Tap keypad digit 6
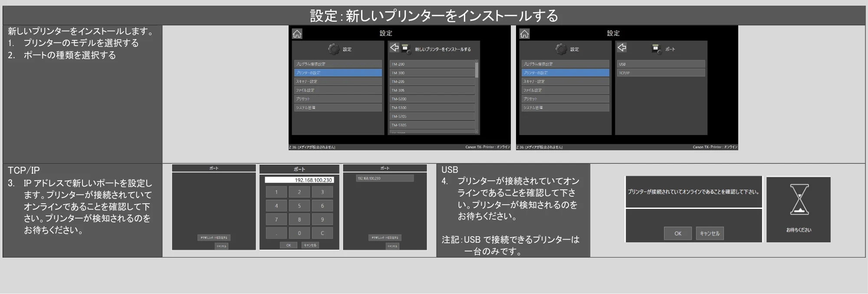 click(x=322, y=205)
